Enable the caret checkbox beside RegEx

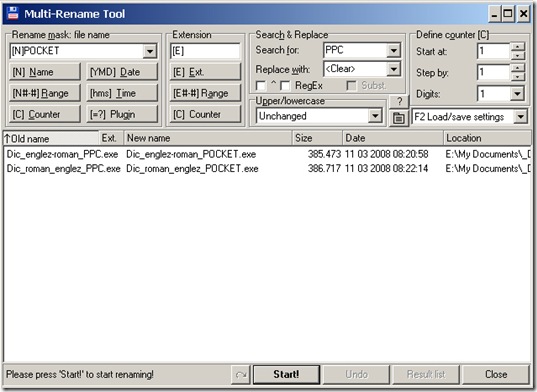coord(261,86)
